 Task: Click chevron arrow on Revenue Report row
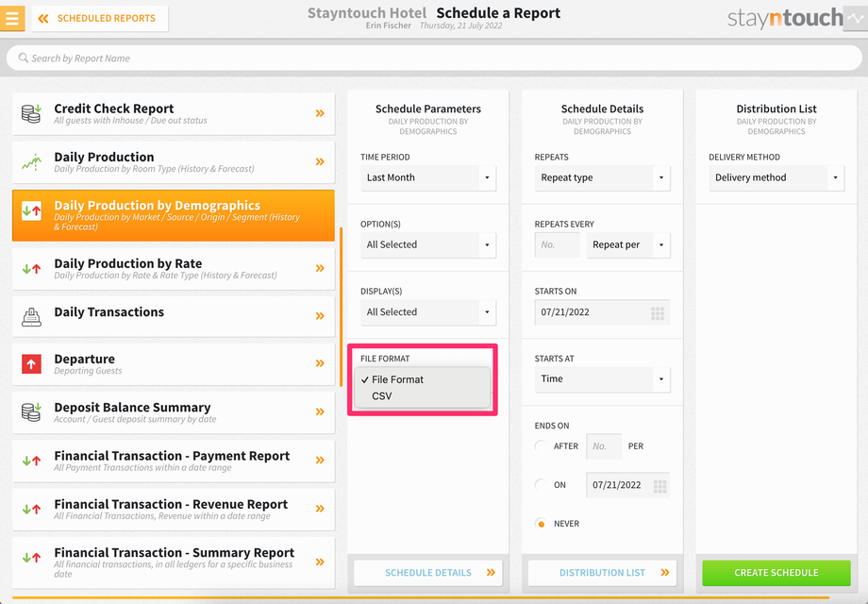pos(320,509)
